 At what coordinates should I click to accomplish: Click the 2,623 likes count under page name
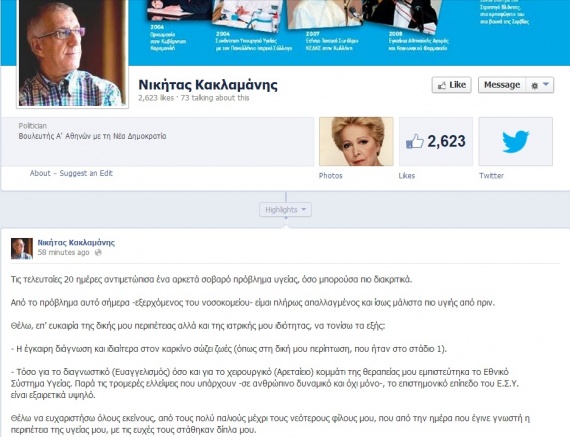tap(156, 98)
